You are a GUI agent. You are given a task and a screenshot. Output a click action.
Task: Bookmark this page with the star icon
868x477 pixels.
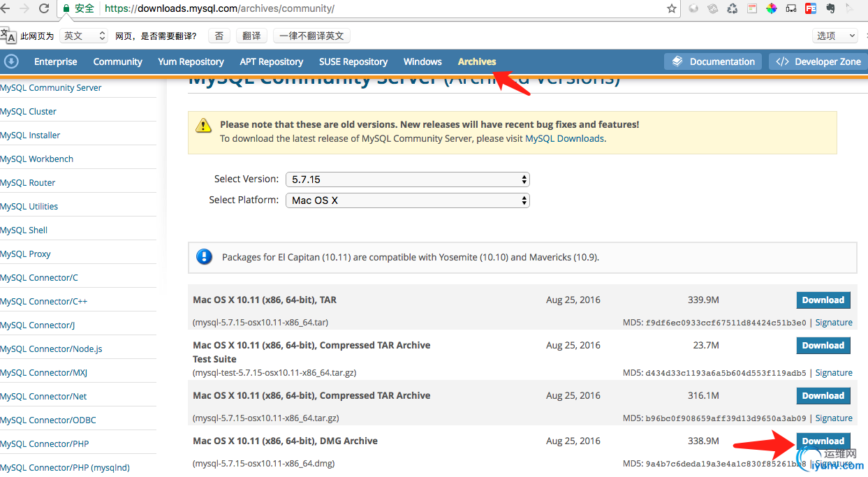[672, 8]
